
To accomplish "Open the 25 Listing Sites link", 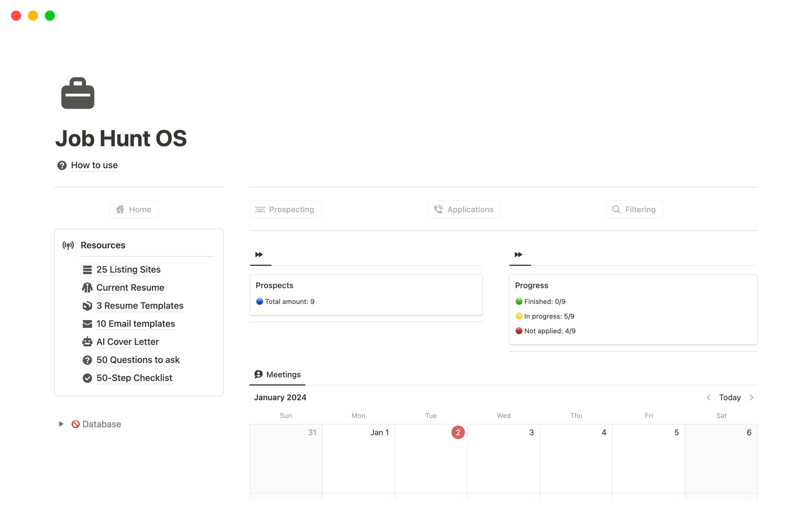I will point(128,269).
